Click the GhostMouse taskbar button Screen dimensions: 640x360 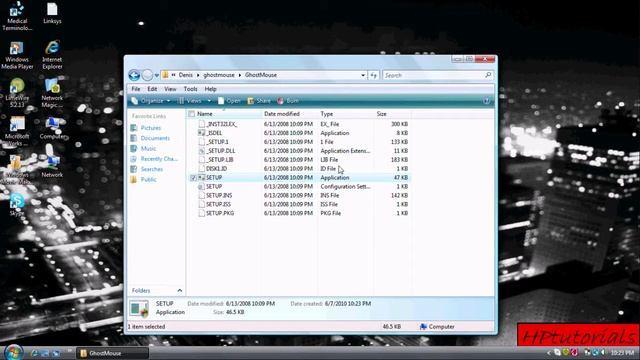113,353
